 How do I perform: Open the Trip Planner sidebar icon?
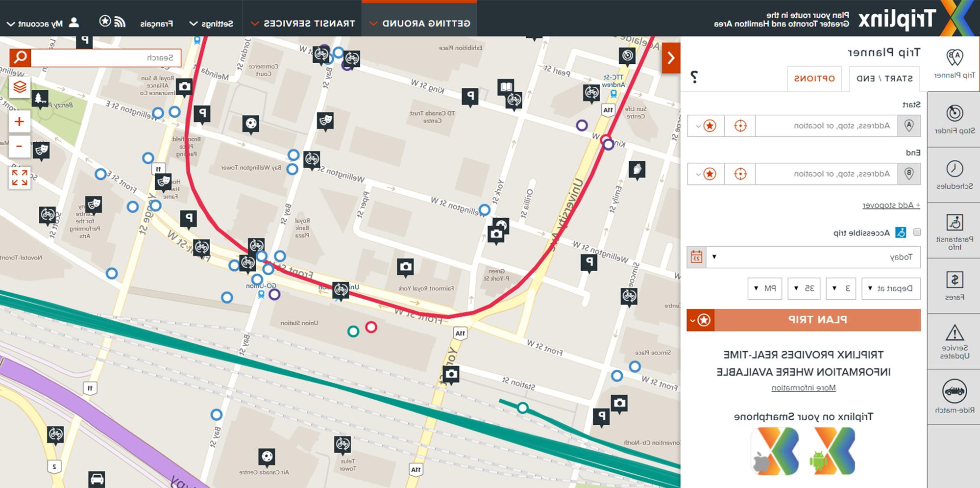click(954, 64)
